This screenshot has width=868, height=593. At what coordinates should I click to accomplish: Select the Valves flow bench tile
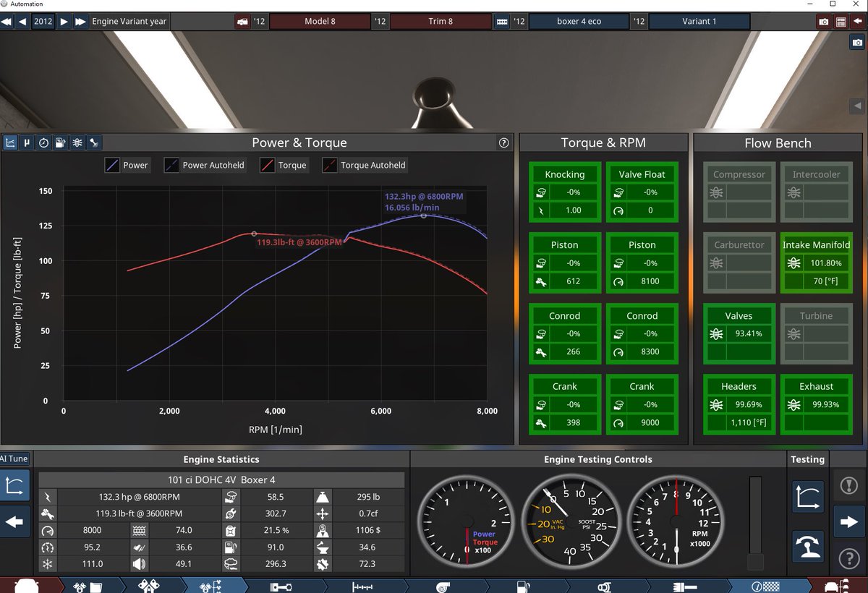tap(739, 333)
